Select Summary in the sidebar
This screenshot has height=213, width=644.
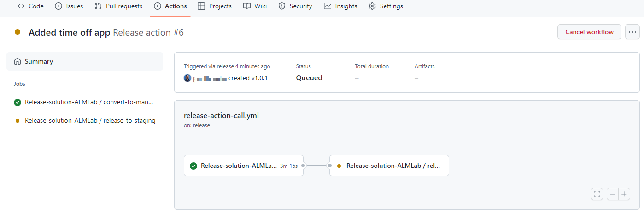pos(85,61)
